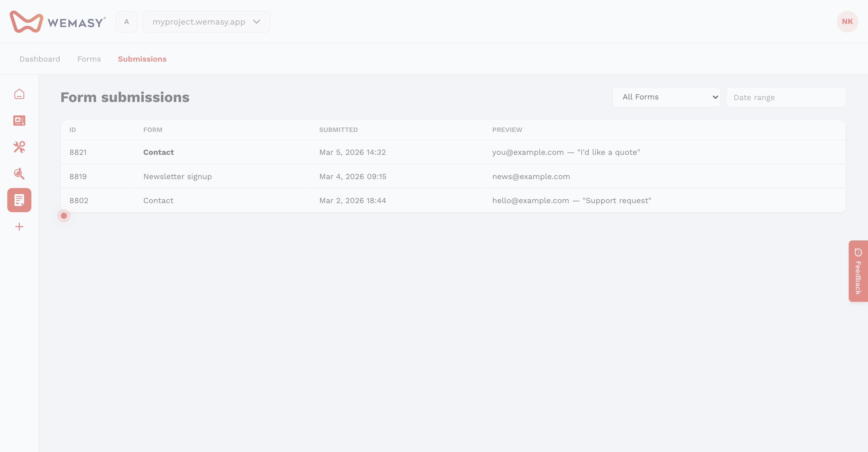Expand the myproject.wemasy.app project dropdown
The width and height of the screenshot is (868, 452).
pos(206,21)
